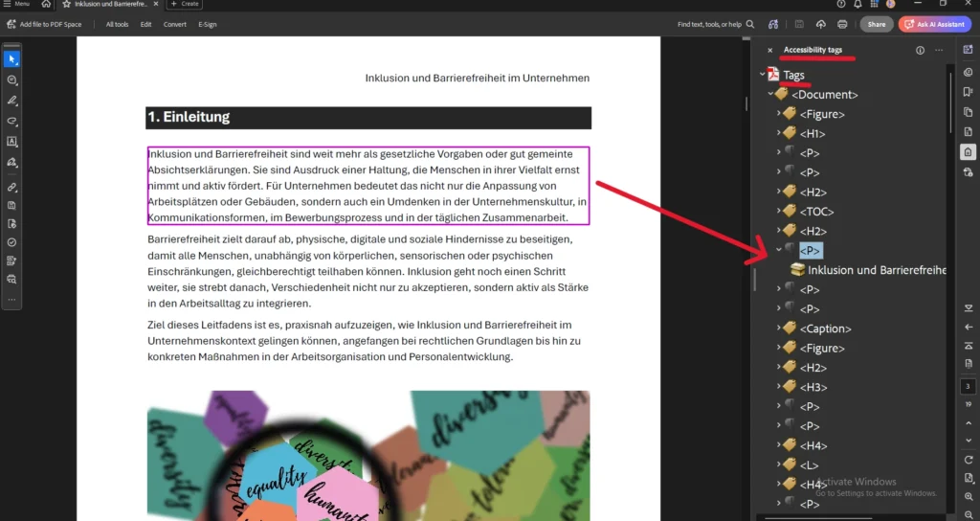Activate the Select arrow tool
The image size is (980, 521).
[x=11, y=59]
